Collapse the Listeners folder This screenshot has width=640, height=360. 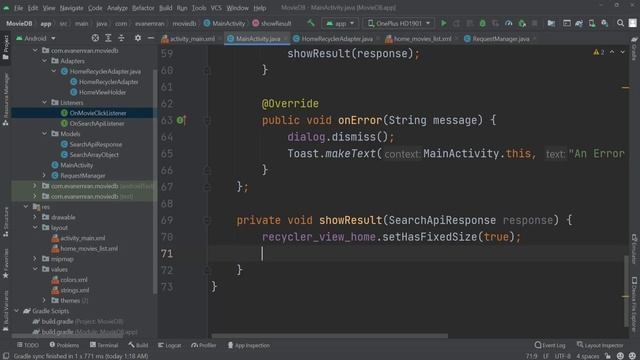pos(44,102)
